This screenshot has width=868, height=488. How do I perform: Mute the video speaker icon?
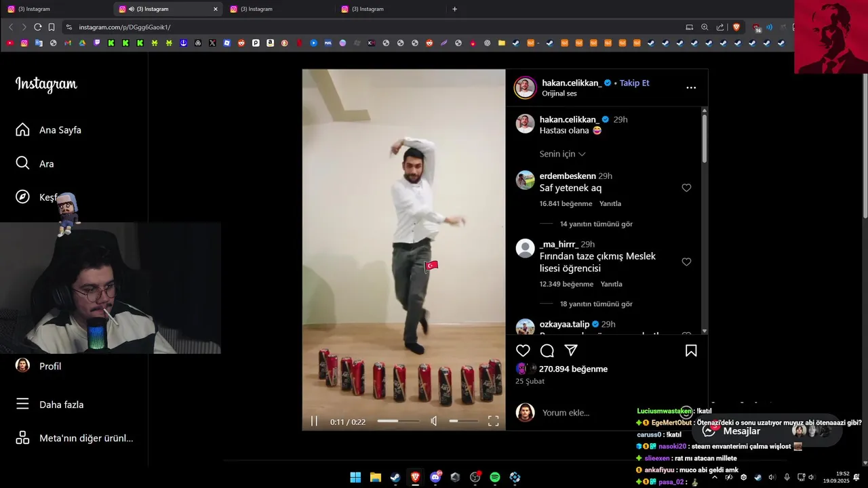pyautogui.click(x=434, y=421)
